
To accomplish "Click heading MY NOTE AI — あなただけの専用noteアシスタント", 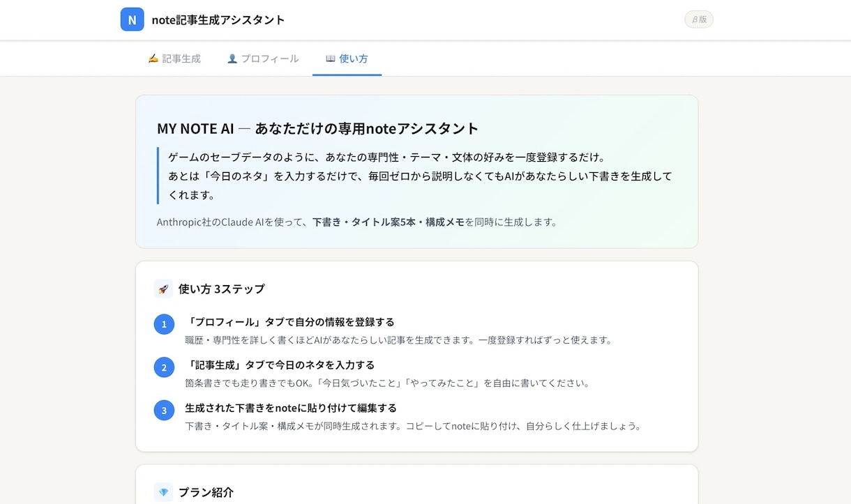I will tap(317, 128).
